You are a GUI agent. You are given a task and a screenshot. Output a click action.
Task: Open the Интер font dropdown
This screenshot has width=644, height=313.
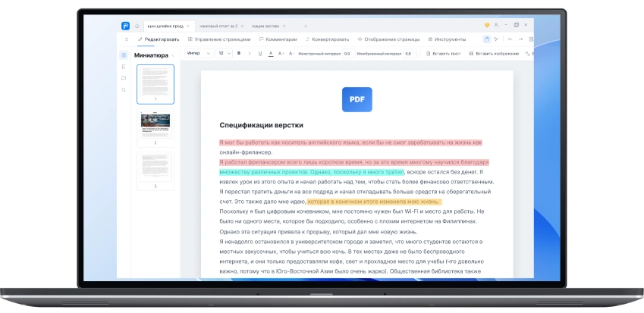[x=199, y=53]
